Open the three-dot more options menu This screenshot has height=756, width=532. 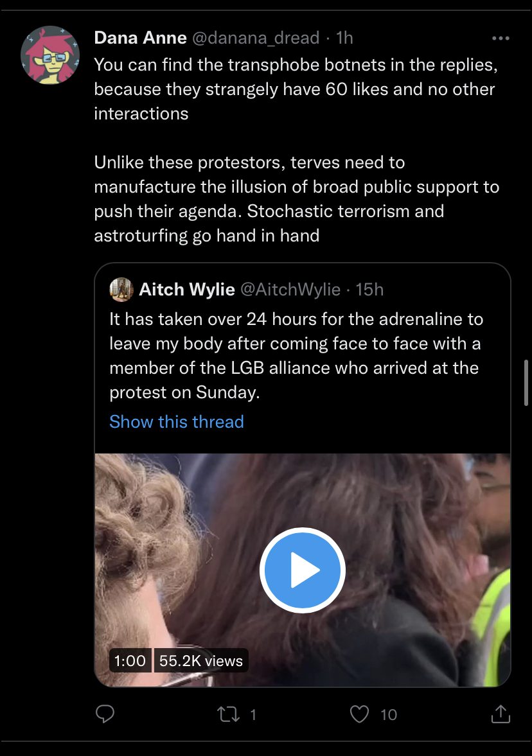point(501,38)
